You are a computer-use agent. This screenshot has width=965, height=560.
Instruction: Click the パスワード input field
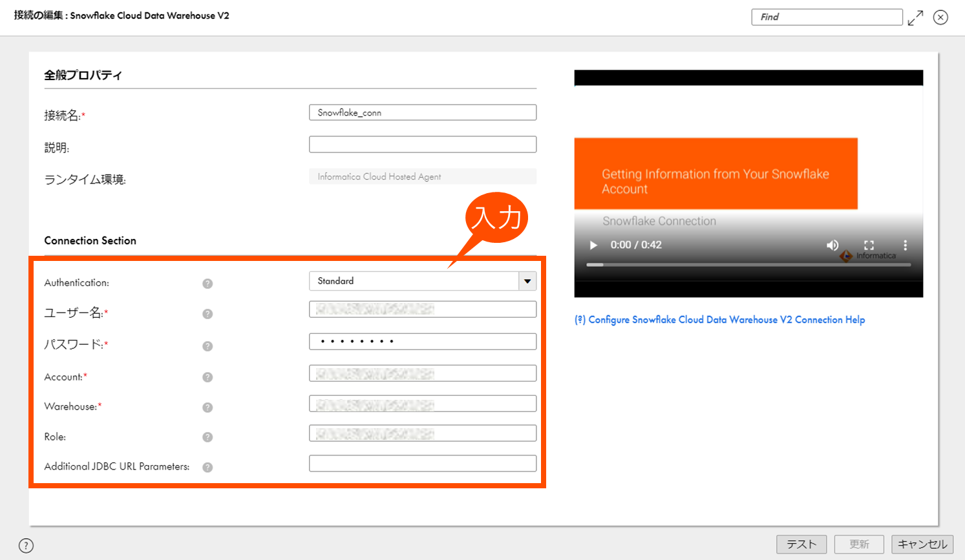[423, 341]
